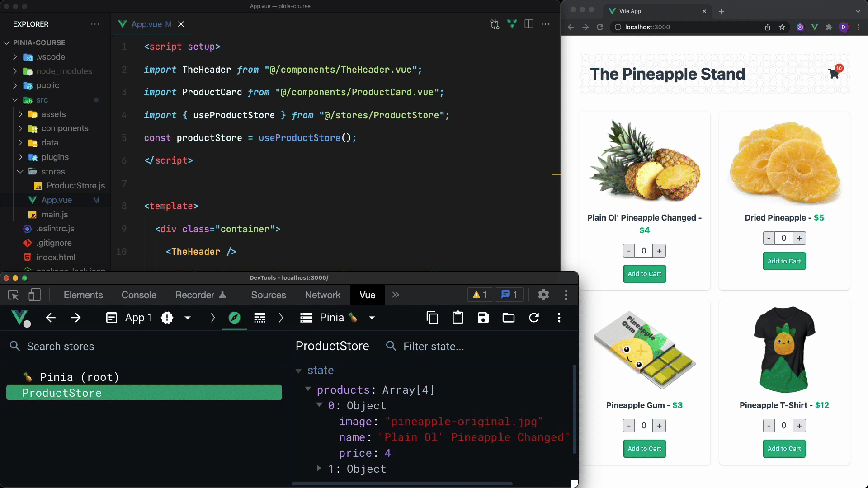
Task: Copy Pinia state to clipboard
Action: pos(432,318)
